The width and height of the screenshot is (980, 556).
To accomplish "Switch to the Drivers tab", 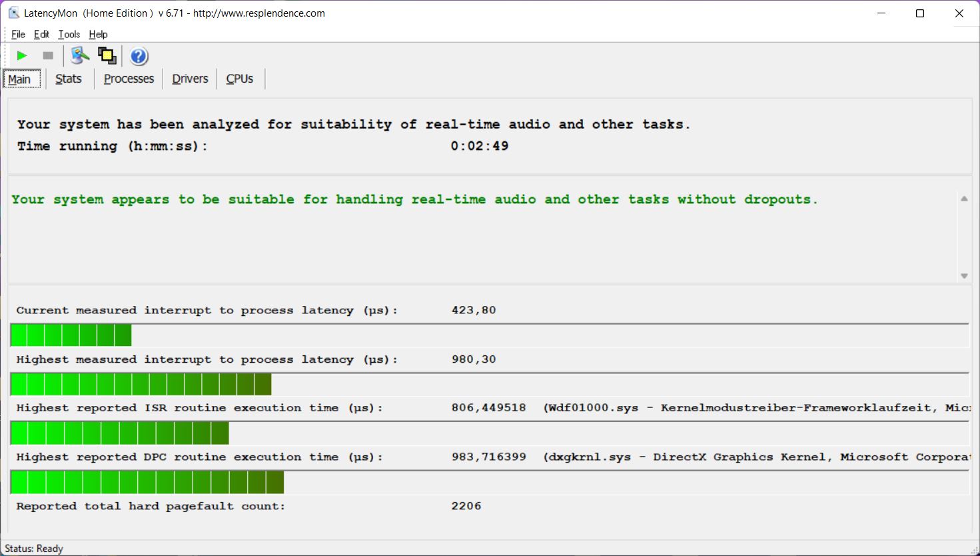I will pyautogui.click(x=190, y=79).
